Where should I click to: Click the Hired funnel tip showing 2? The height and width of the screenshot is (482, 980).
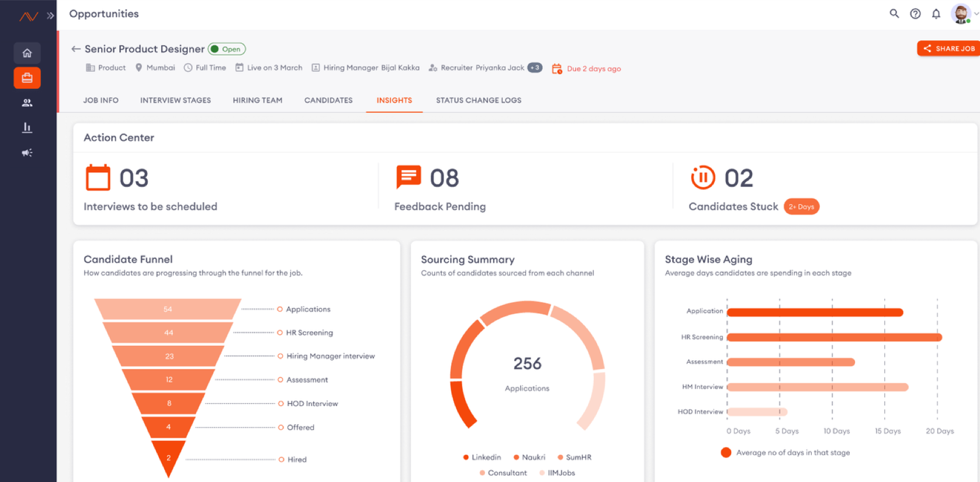tap(168, 459)
